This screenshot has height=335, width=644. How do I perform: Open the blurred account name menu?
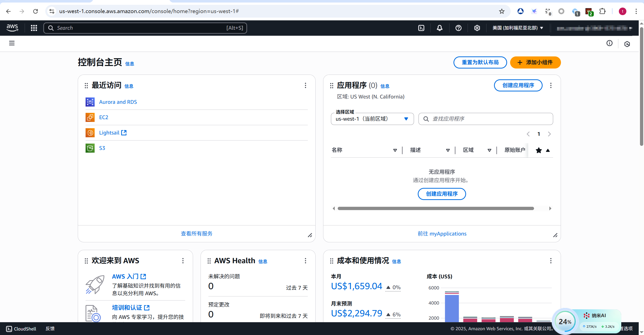pos(594,28)
